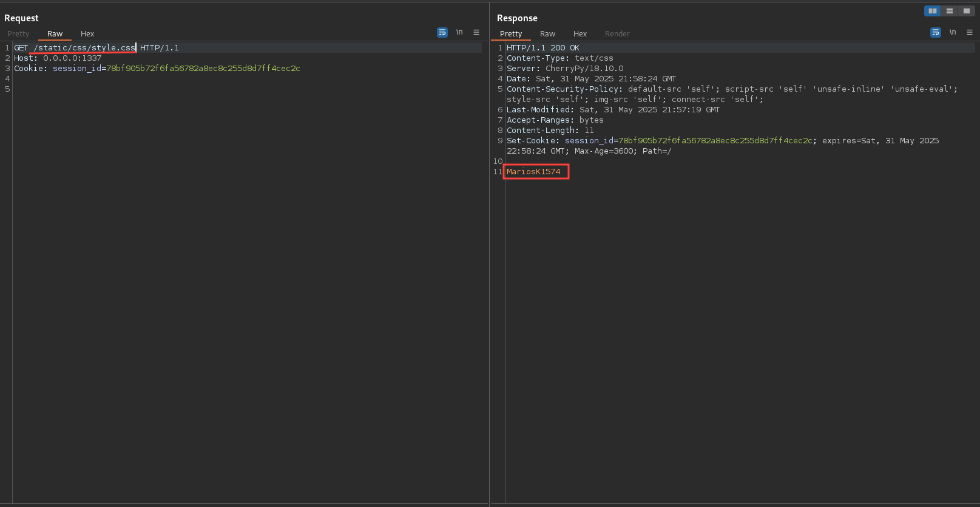Switch to combined tabbed layout view
This screenshot has height=507, width=980.
tap(966, 11)
